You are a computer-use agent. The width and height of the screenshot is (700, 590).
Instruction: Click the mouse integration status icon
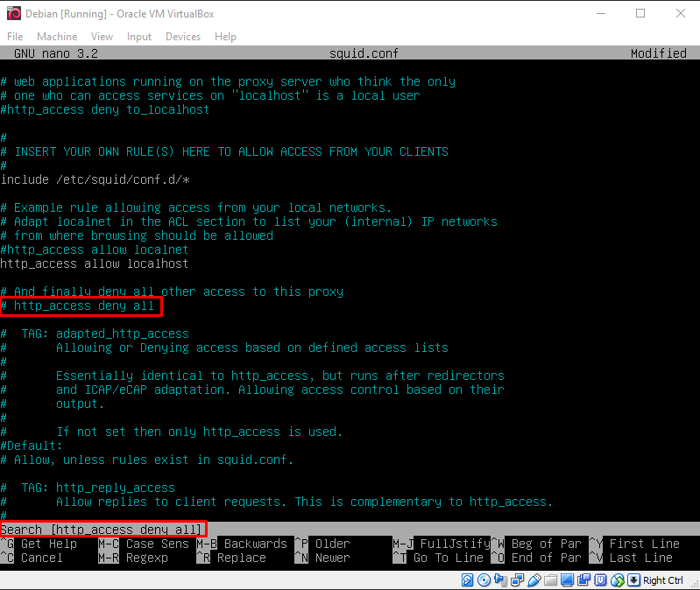coord(618,579)
